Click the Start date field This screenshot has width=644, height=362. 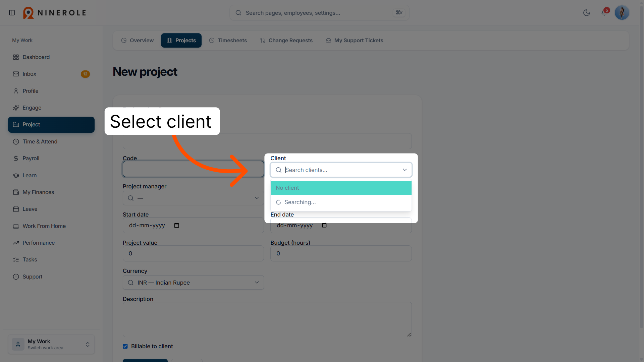coord(193,225)
